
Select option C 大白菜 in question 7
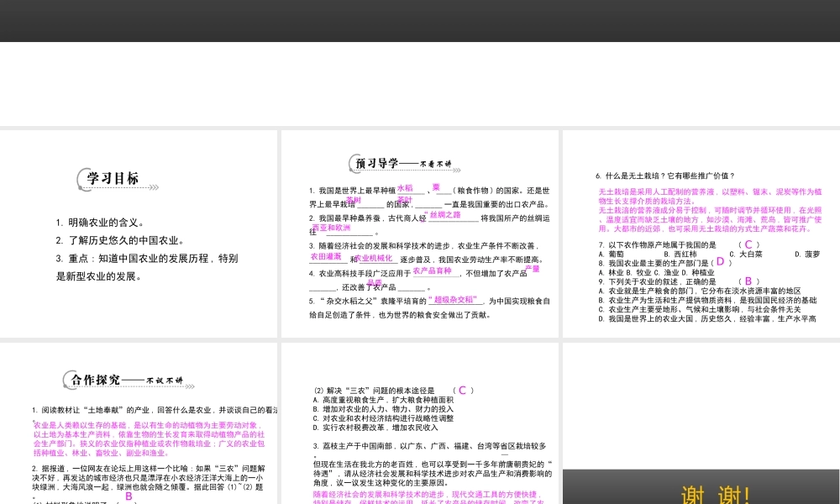click(745, 254)
